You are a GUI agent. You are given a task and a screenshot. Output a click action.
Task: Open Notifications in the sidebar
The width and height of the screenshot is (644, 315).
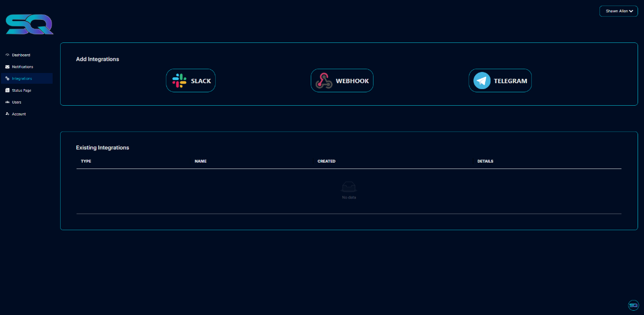[x=26, y=67]
